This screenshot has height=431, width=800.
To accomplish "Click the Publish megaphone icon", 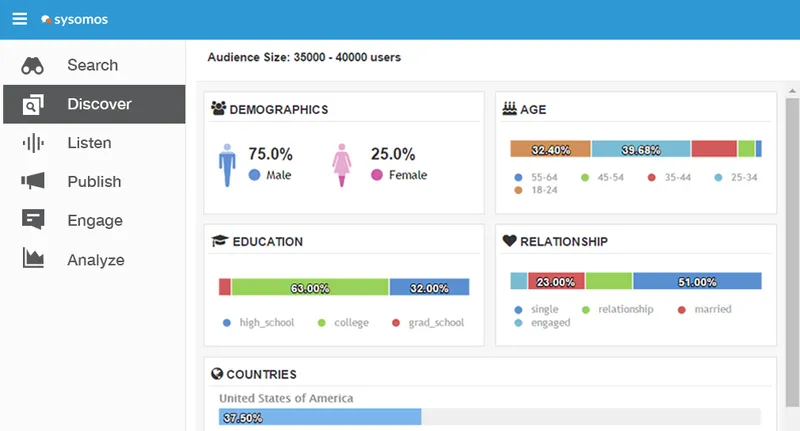I will (x=33, y=181).
